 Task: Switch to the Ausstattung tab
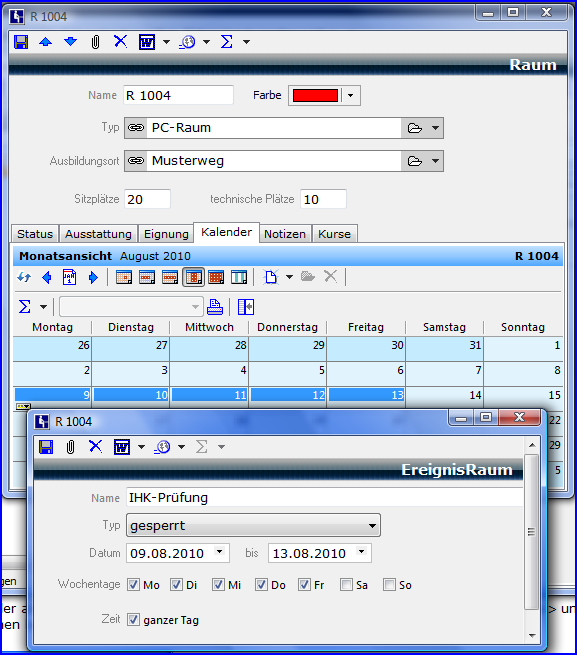pyautogui.click(x=98, y=234)
